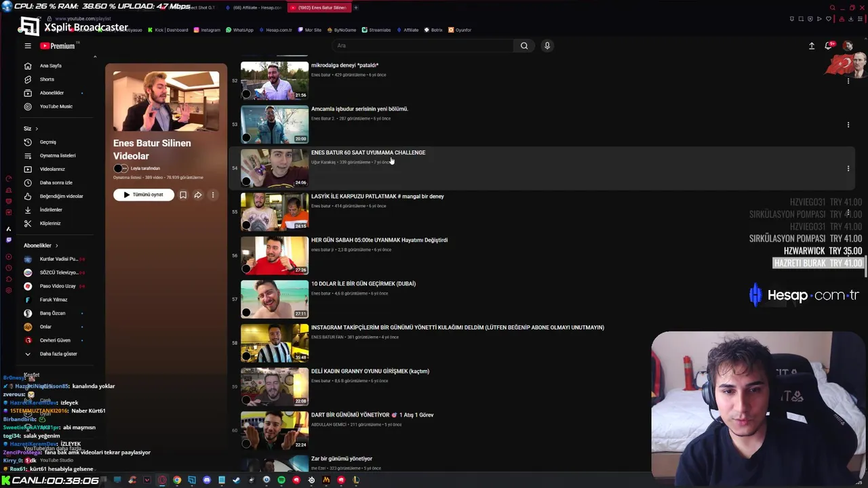The image size is (868, 488).
Task: Open SÖZCÜ Televizyo... channel
Action: coord(58,272)
